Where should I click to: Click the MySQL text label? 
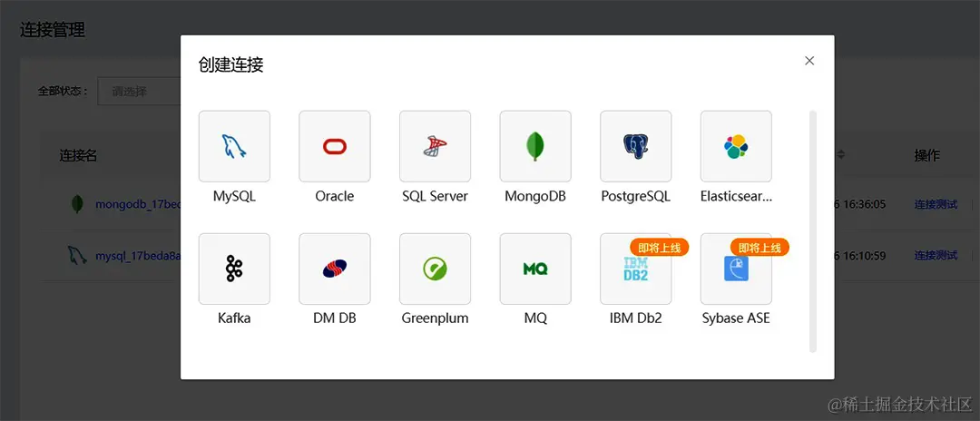click(234, 196)
